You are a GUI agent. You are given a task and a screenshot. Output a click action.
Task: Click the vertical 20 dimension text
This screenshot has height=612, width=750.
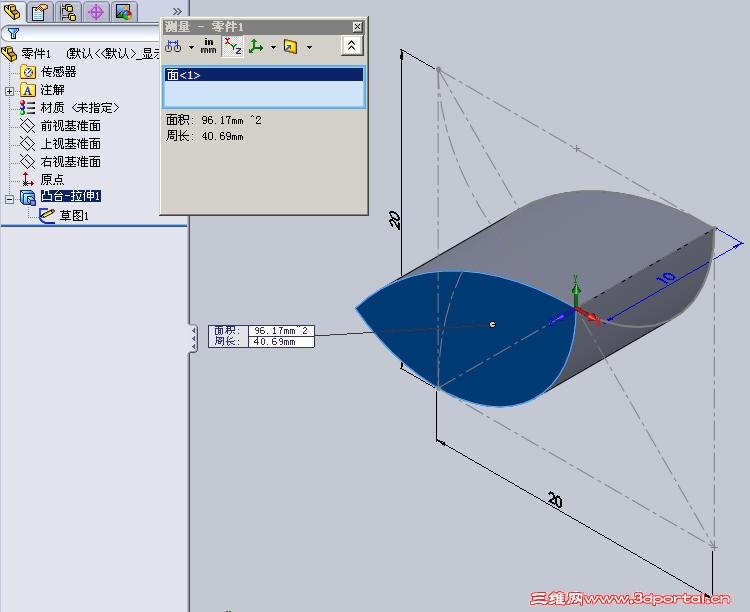coord(394,220)
